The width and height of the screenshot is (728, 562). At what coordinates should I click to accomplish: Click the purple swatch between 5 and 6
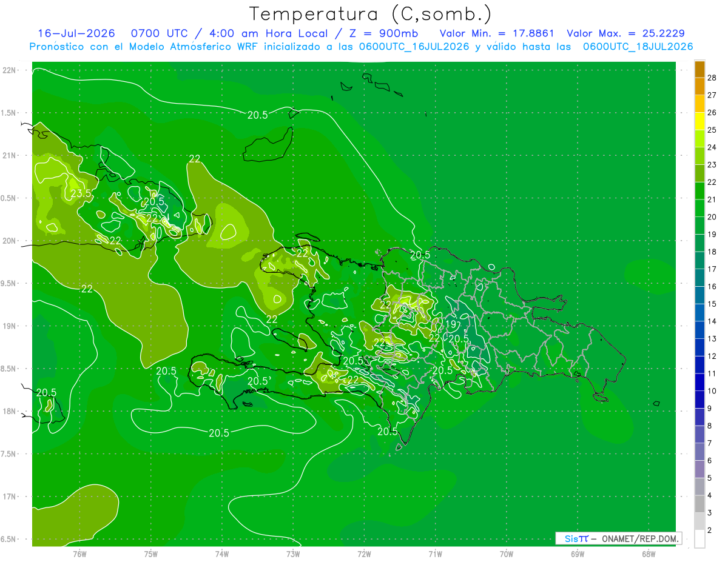(699, 469)
